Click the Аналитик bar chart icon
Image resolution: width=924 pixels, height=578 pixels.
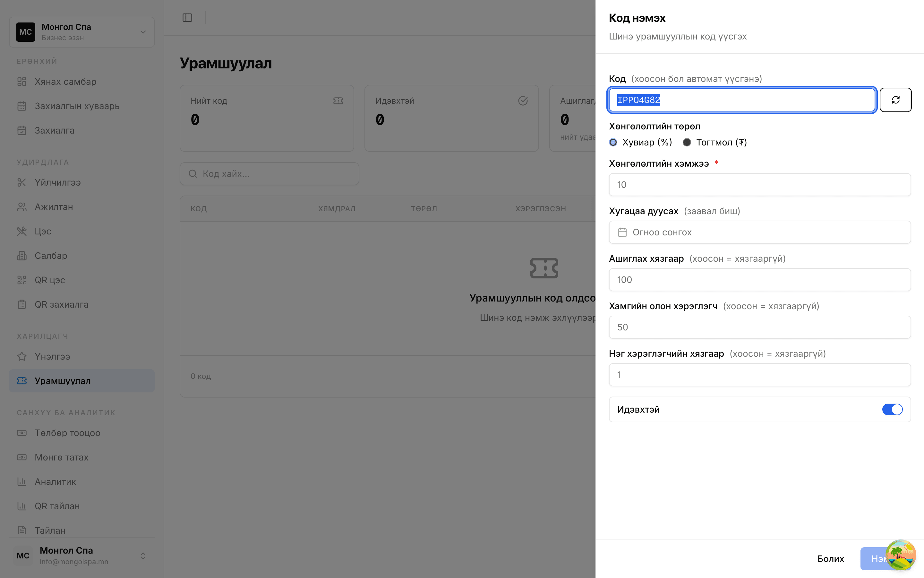pos(22,482)
